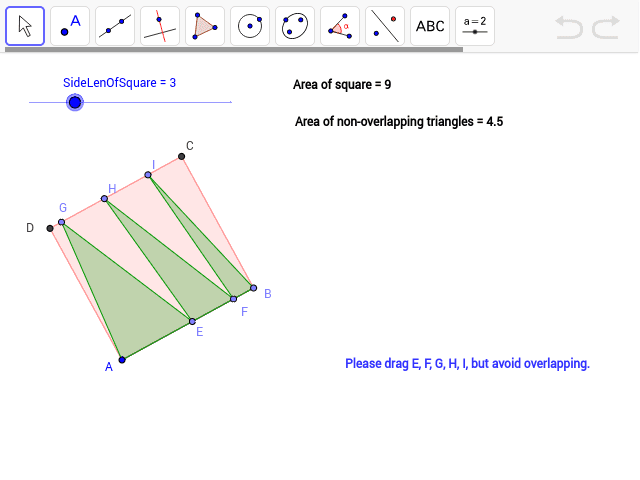Click 'Area of non-overlapping triangles = 4.5' text
This screenshot has height=480, width=640.
[399, 122]
